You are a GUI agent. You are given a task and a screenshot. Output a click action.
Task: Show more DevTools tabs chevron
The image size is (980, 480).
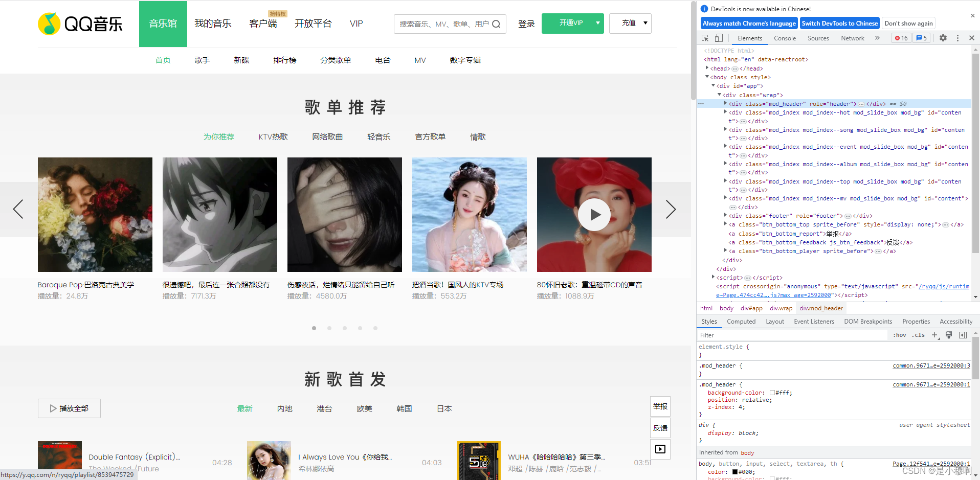pos(877,38)
